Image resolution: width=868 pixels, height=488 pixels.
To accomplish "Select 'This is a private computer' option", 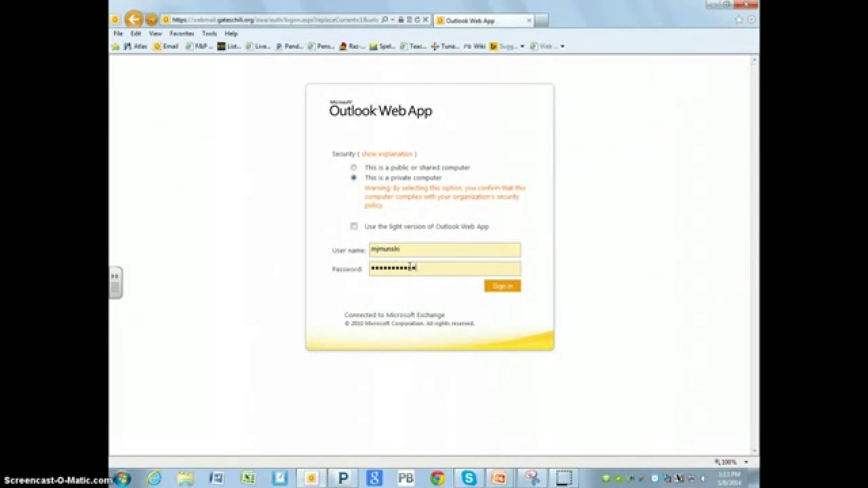I will click(353, 178).
